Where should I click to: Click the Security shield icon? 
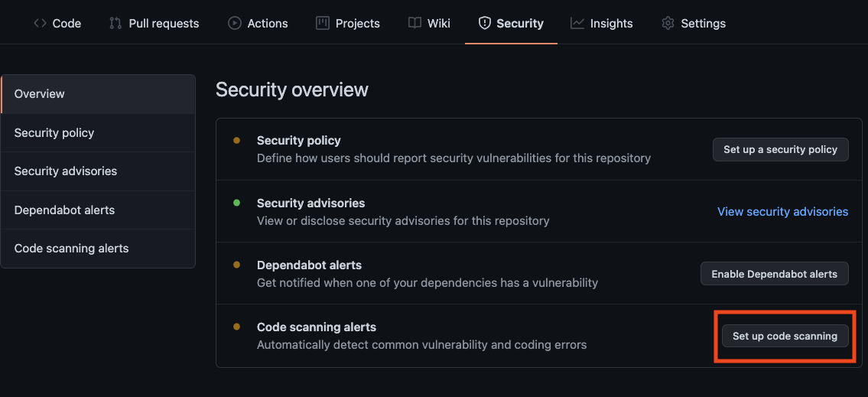click(484, 23)
